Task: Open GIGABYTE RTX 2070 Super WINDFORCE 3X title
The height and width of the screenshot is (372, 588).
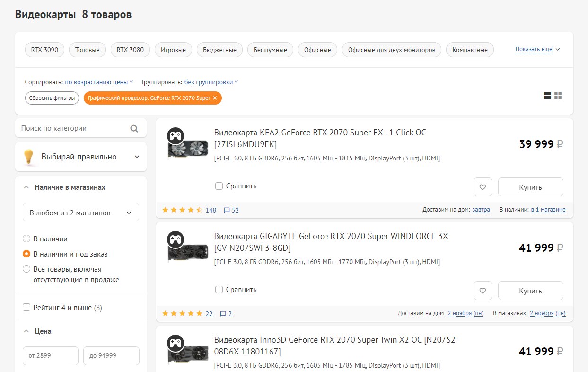Action: [331, 242]
